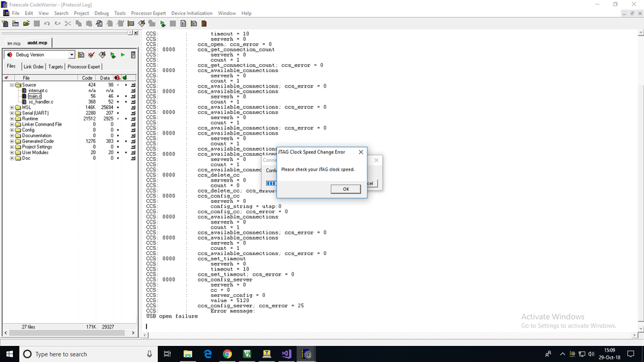Expand the Runtime folder
Screen dimensions: 644x362
12,119
